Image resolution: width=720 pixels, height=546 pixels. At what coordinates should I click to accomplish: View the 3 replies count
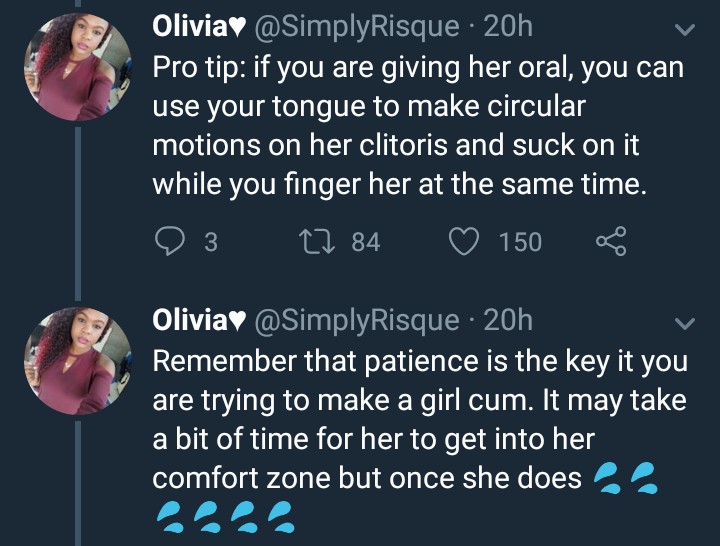(210, 242)
